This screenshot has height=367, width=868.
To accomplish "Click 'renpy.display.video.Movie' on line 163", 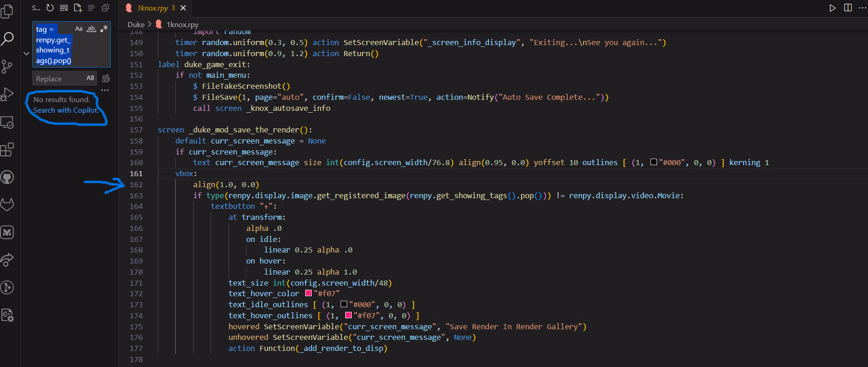I will (624, 195).
